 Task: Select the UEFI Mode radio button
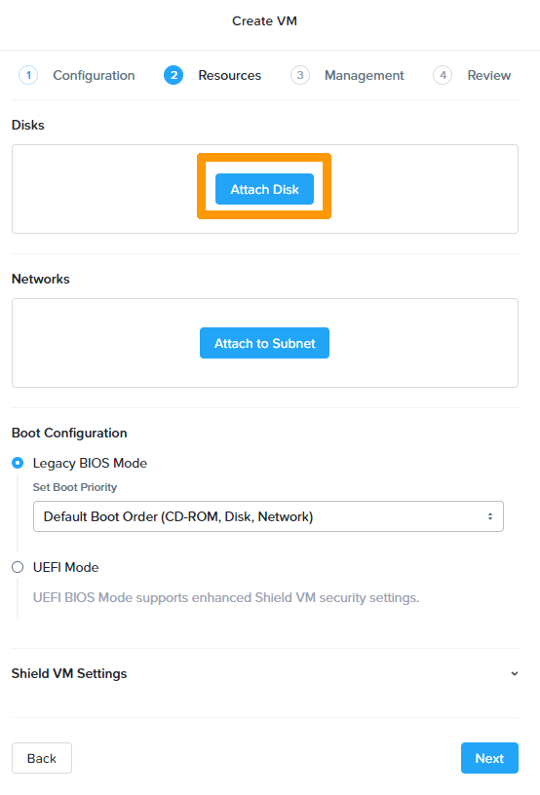18,567
